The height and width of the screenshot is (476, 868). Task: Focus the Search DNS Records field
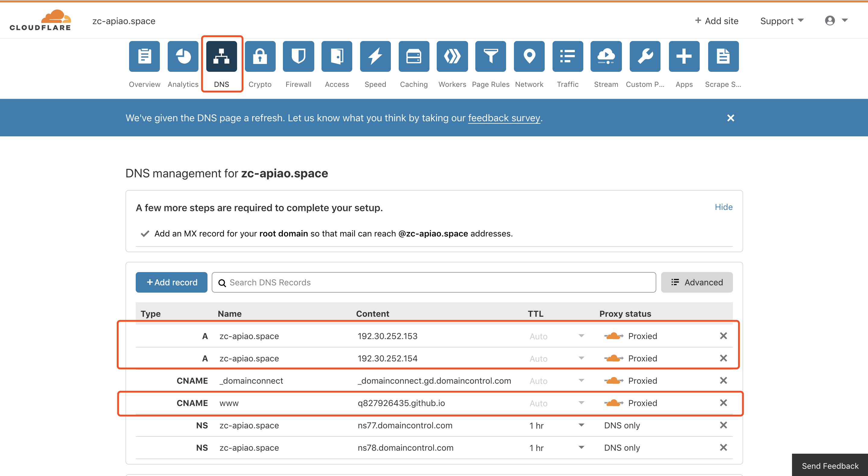[x=434, y=282]
